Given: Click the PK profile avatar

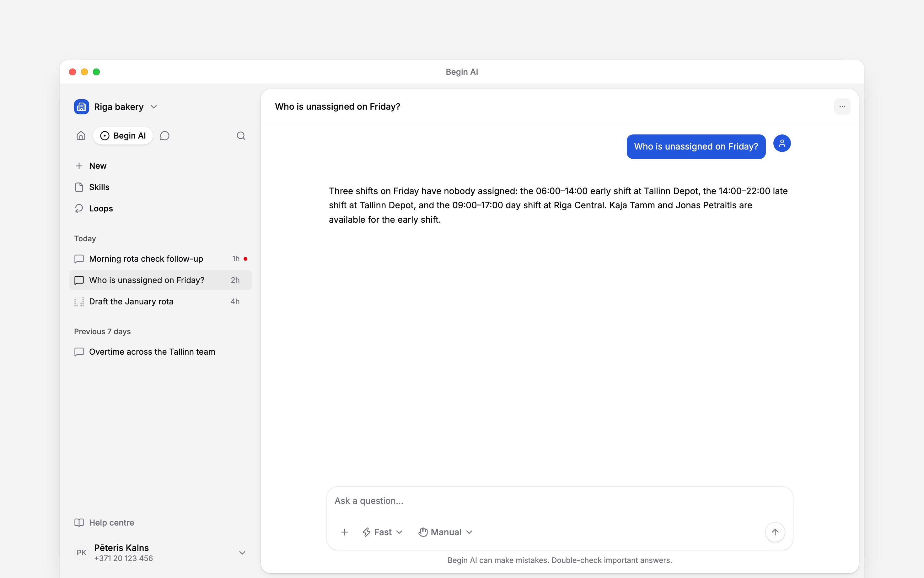Looking at the screenshot, I should pos(81,553).
